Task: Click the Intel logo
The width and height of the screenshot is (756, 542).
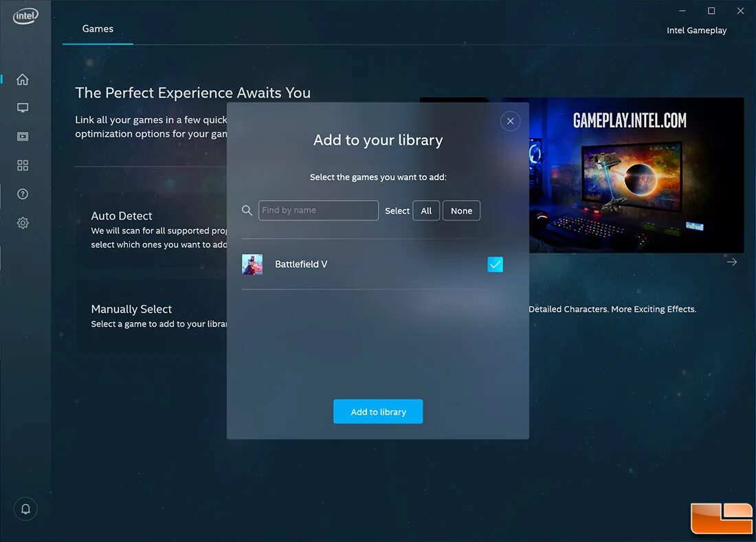Action: [25, 16]
